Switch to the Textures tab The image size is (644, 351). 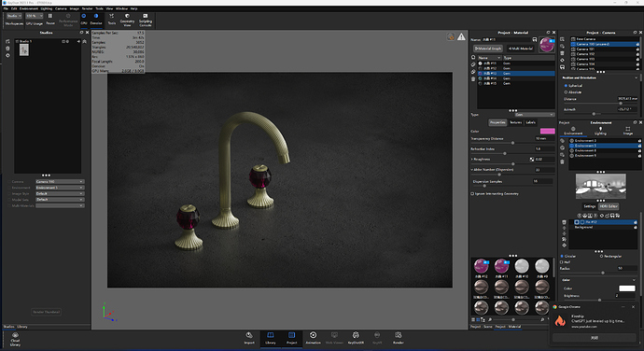pos(515,122)
